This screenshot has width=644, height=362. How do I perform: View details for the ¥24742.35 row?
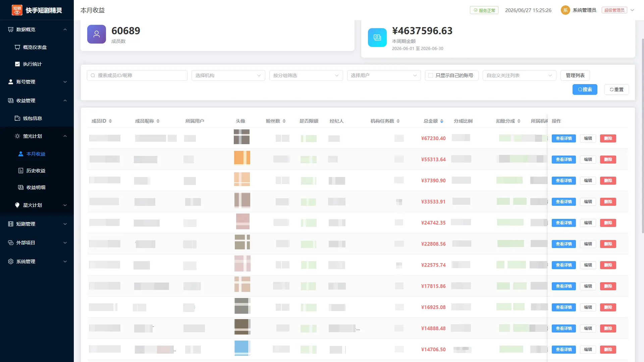tap(563, 223)
